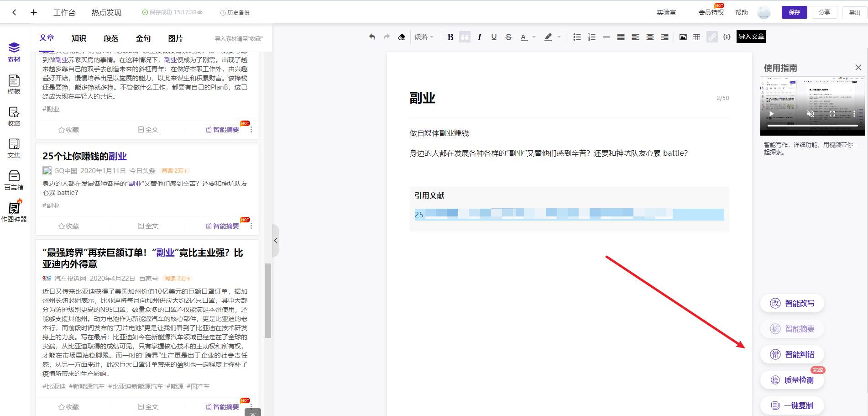Insert a horizontal divider line
868x416 pixels.
[607, 37]
